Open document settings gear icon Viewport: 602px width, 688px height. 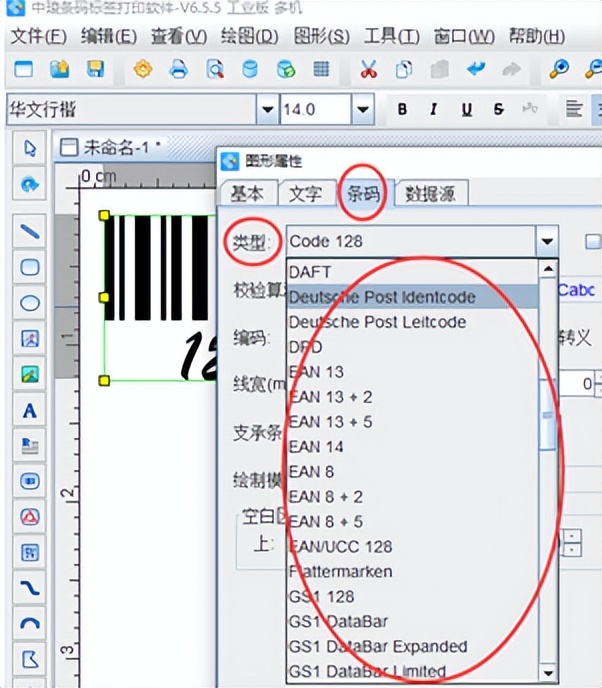(x=143, y=69)
